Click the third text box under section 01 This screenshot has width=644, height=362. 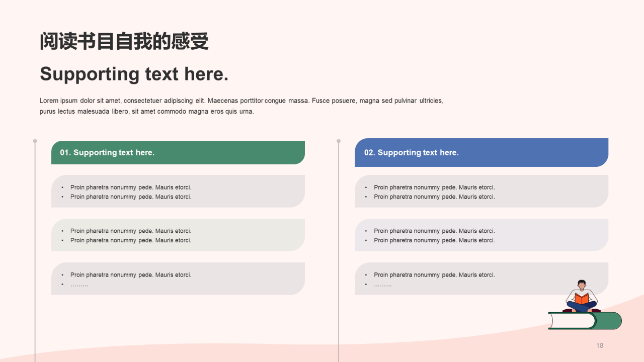point(178,279)
